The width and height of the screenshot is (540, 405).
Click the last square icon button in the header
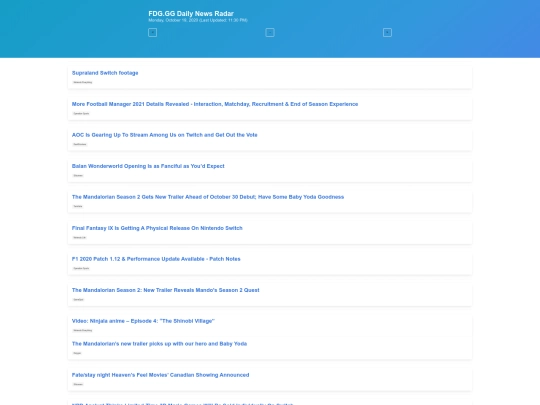[387, 33]
